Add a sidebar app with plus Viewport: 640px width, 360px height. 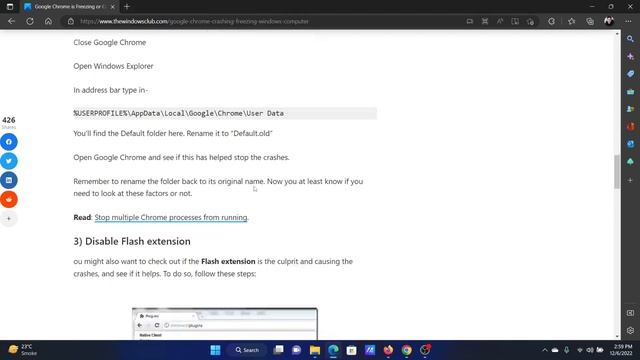tap(631, 180)
